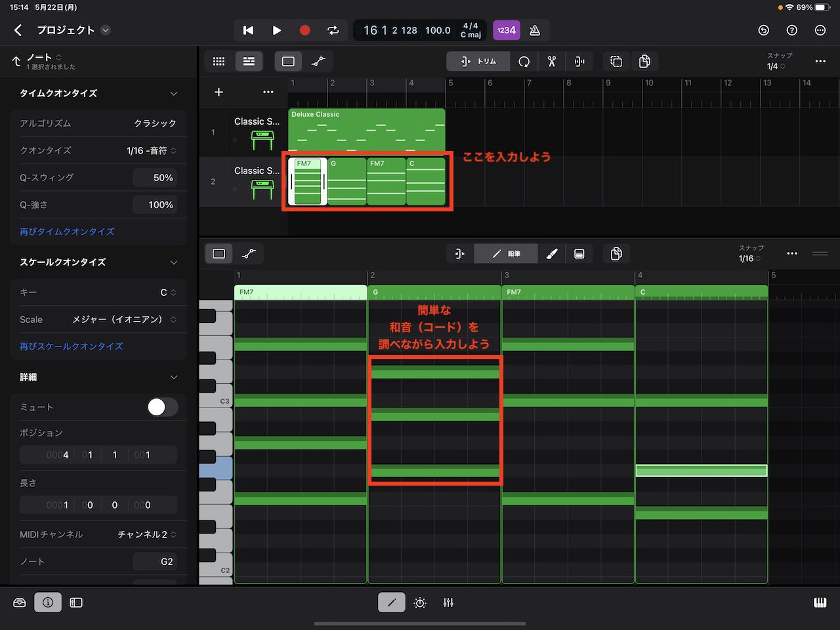Collapse the タイムクオンタイズ section

173,94
